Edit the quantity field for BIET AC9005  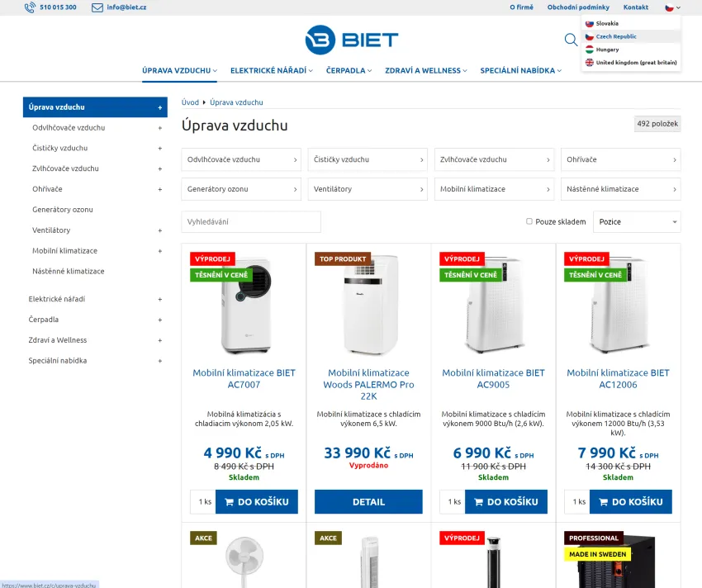tap(453, 501)
